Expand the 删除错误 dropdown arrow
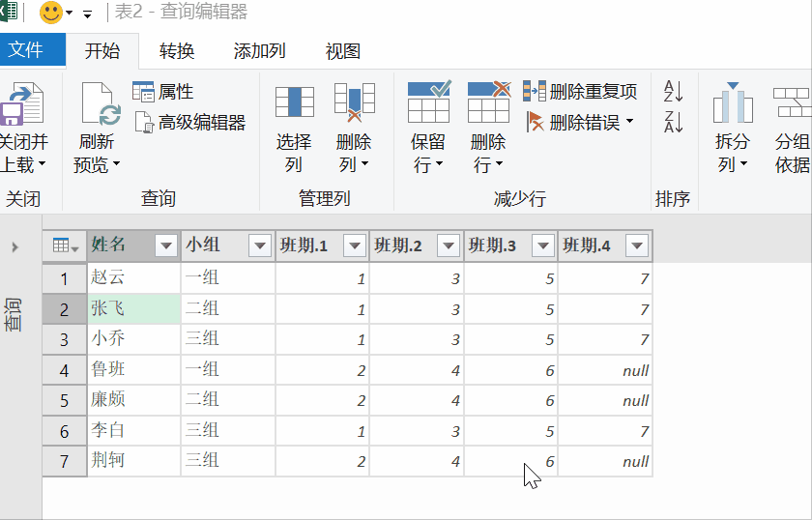The image size is (812, 520). click(x=629, y=121)
